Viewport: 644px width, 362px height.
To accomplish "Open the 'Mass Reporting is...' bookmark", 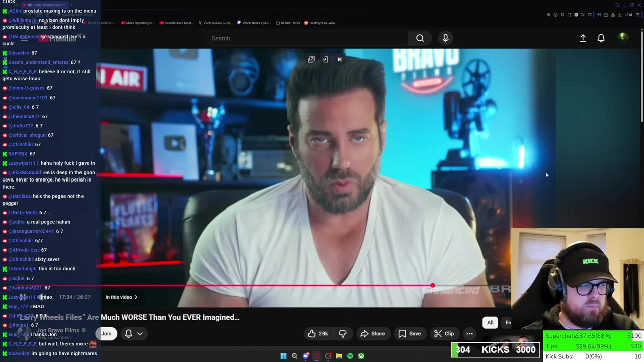I will (x=137, y=23).
